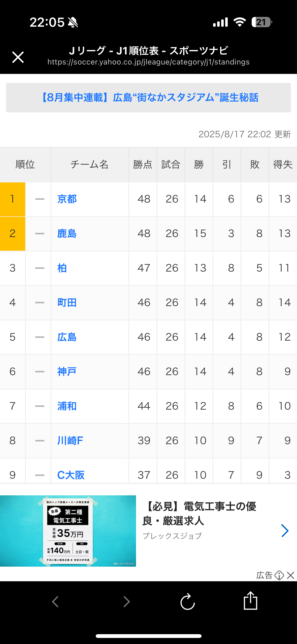Open the 電気工事士 ad thumbnail image
Image resolution: width=297 pixels, height=644 pixels.
[68, 531]
